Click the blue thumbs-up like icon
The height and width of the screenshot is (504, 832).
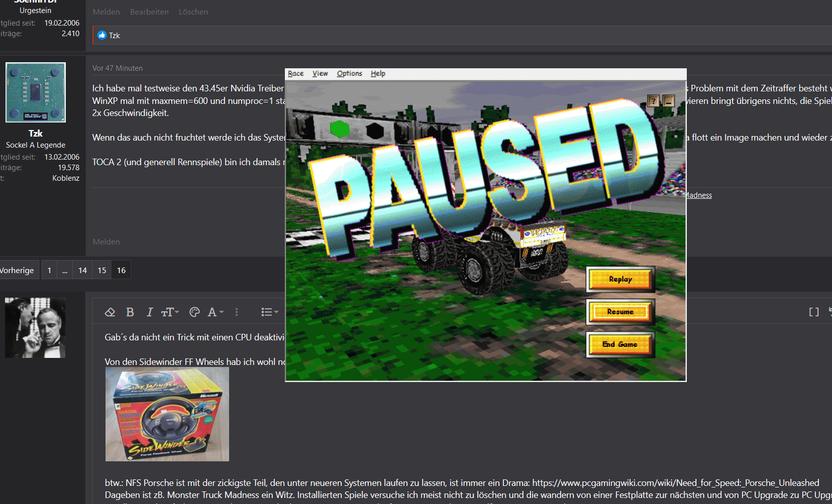tap(102, 35)
